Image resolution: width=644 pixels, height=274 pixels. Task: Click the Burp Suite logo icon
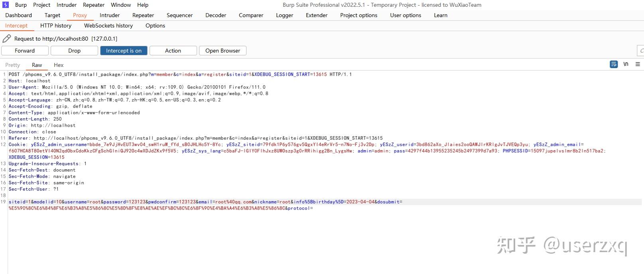[6, 5]
